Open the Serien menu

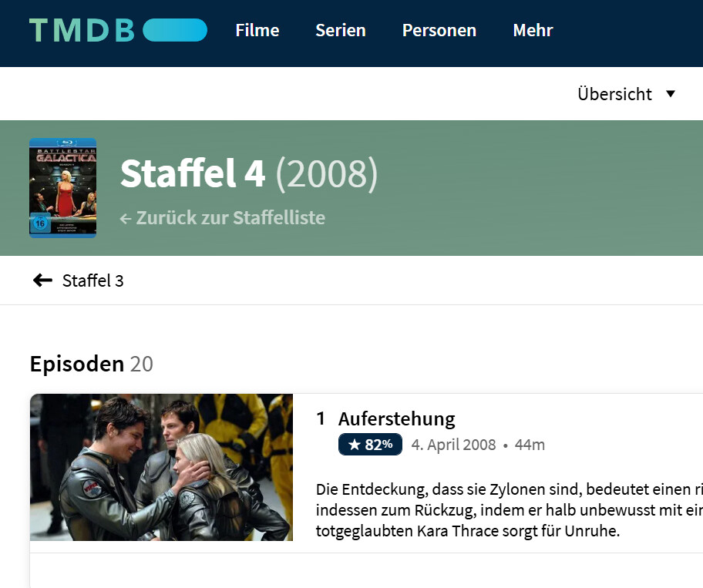(341, 31)
